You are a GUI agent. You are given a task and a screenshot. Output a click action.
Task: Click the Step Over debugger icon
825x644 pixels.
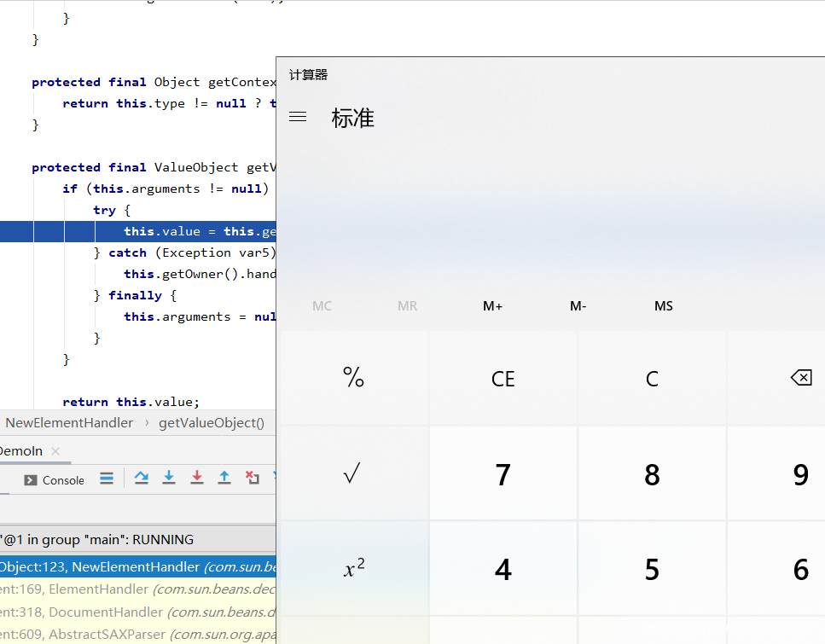click(142, 478)
